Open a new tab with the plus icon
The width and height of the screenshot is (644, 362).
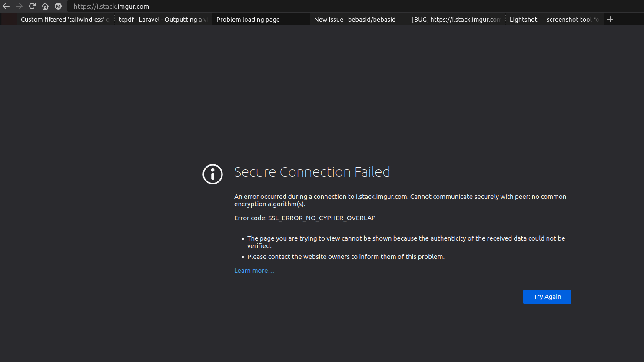[610, 19]
